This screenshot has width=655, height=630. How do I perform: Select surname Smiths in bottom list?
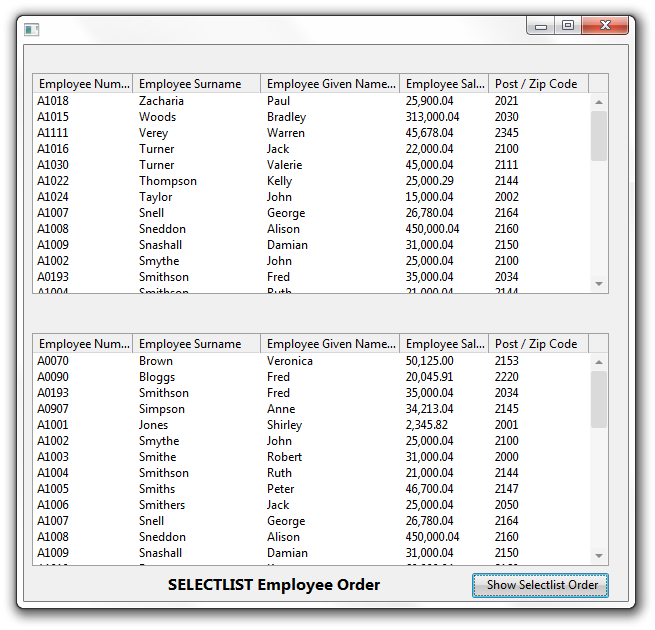click(157, 489)
